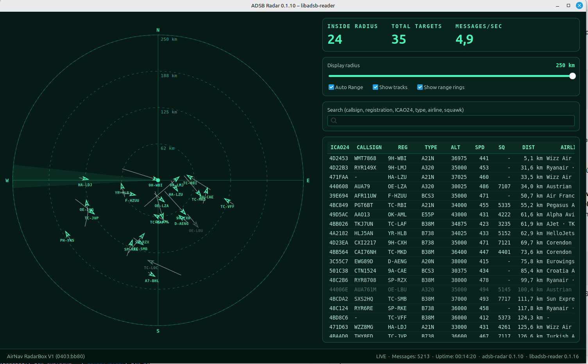Select the WMT7868 row in table
588x364 pixels.
[x=451, y=158]
